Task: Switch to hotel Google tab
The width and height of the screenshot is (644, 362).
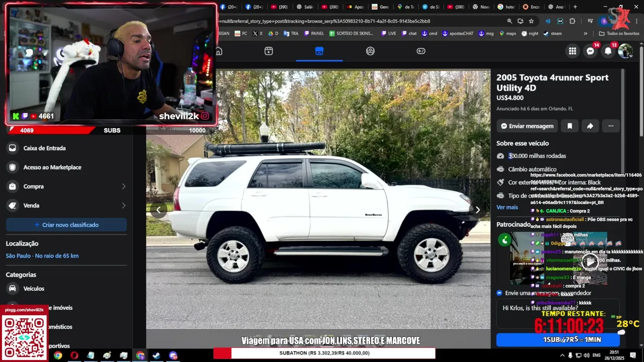Action: 506,7
